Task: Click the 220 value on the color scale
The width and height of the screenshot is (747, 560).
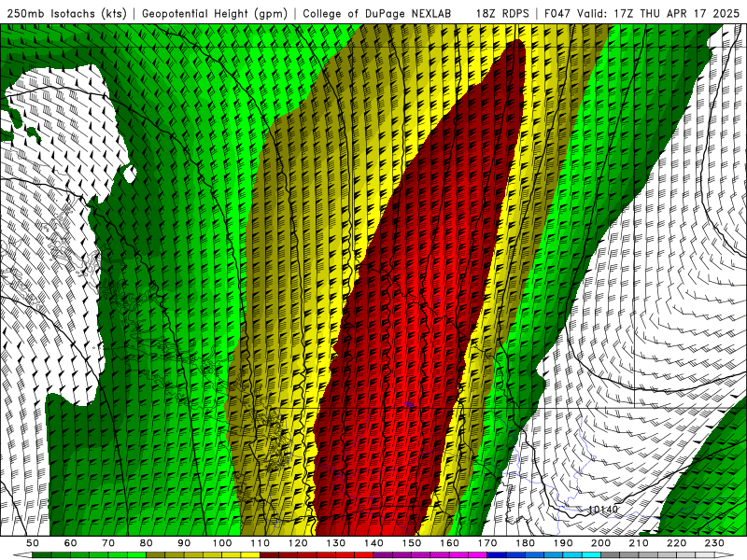Action: [x=677, y=543]
